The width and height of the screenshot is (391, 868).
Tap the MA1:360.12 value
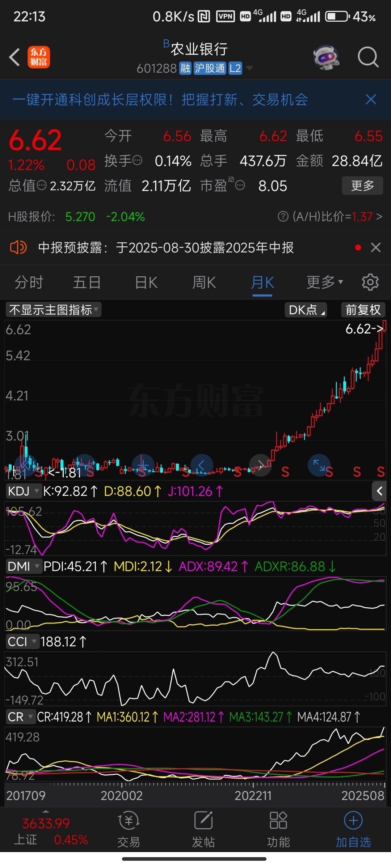(127, 717)
